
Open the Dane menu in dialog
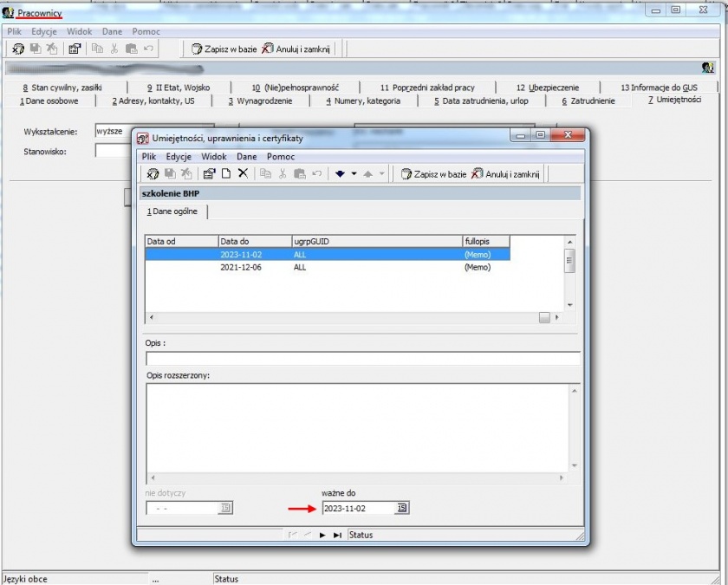click(246, 157)
